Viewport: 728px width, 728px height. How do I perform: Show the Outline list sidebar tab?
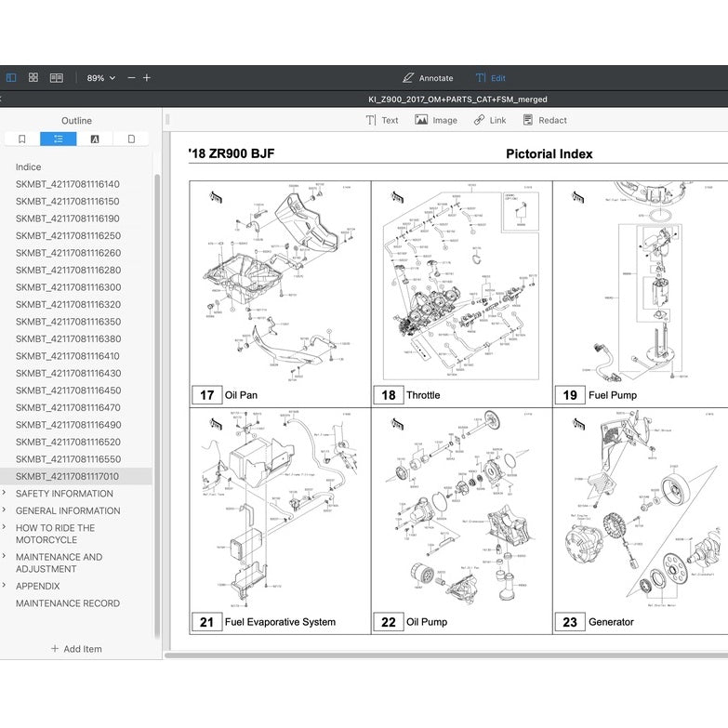pos(59,139)
